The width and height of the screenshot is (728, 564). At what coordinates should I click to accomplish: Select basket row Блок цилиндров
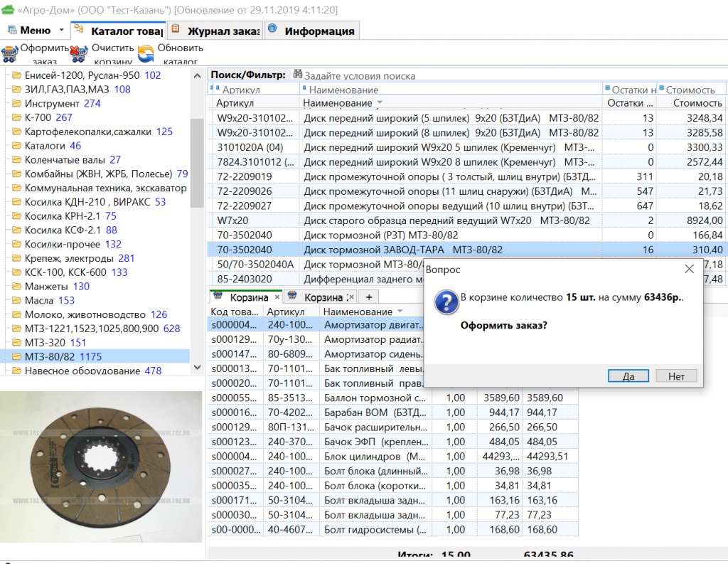point(392,456)
